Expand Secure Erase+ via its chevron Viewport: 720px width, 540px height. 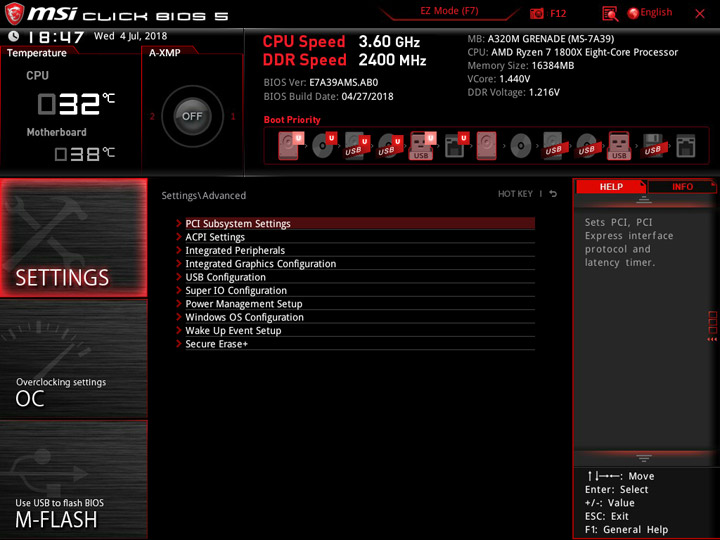pyautogui.click(x=179, y=343)
